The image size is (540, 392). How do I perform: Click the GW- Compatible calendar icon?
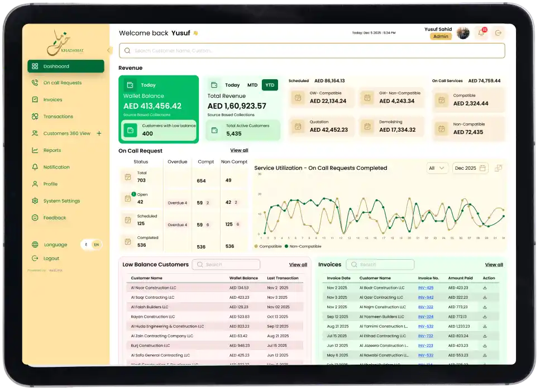298,98
